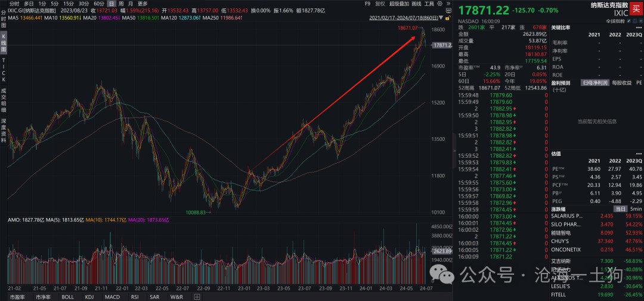Click the SALARIUS top gainer row
The image size is (644, 301).
pos(596,216)
